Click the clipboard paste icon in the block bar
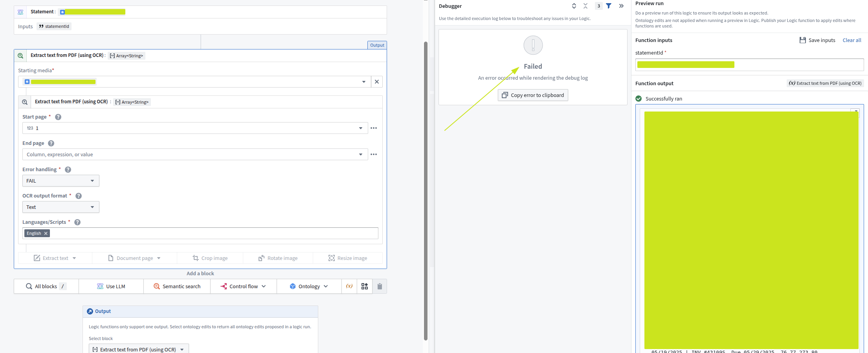The width and height of the screenshot is (868, 353). [380, 286]
